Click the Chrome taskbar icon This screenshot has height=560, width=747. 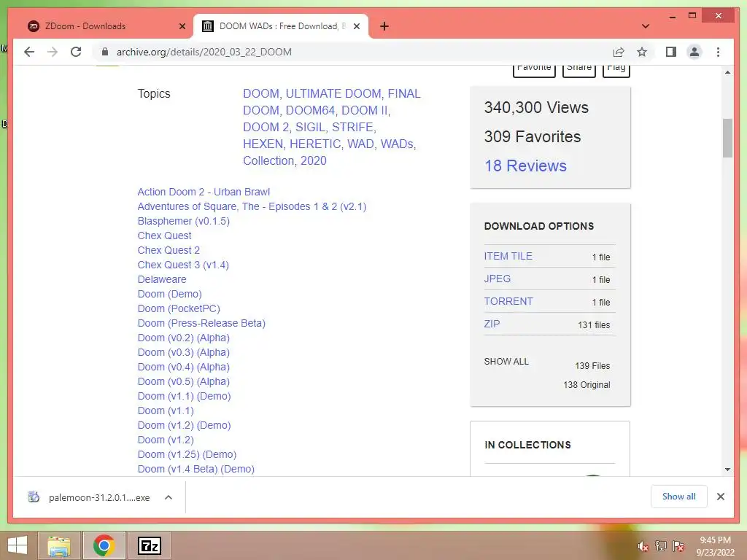[x=104, y=545]
